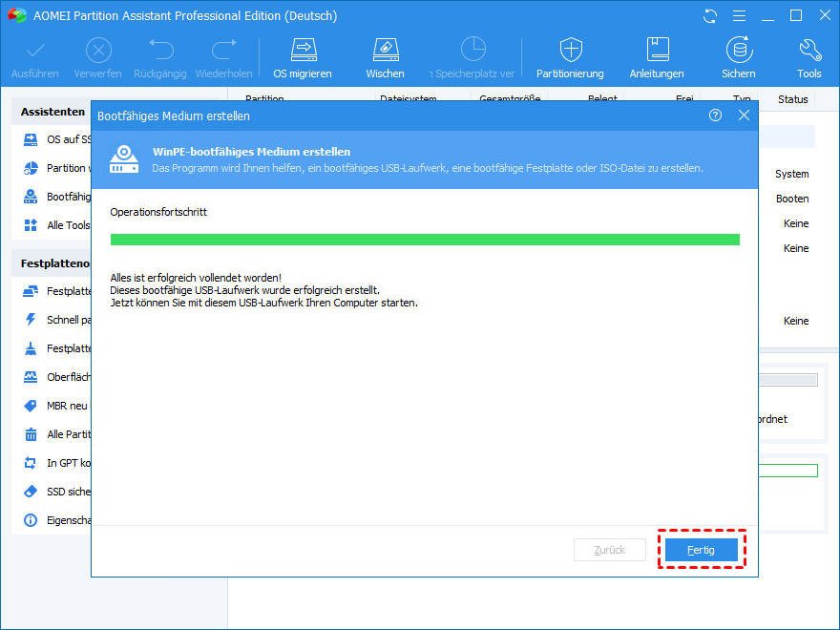Click the Partition wizard pie icon

[31, 168]
